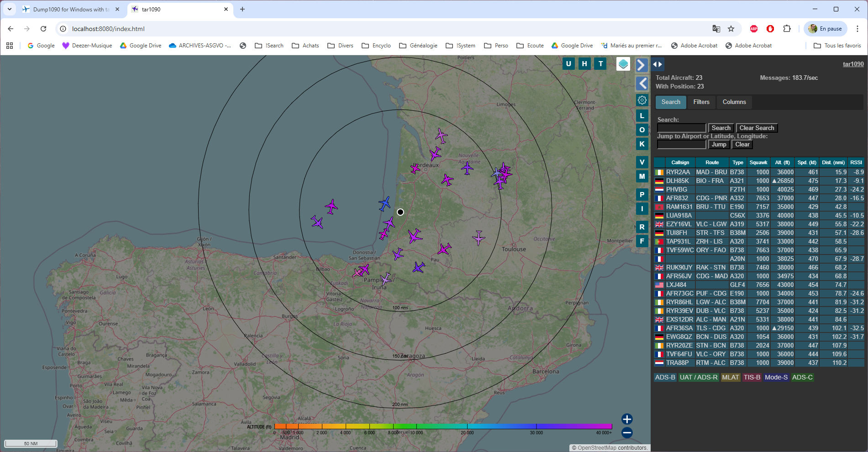Toggle the V button on map
This screenshot has width=868, height=452.
click(642, 162)
